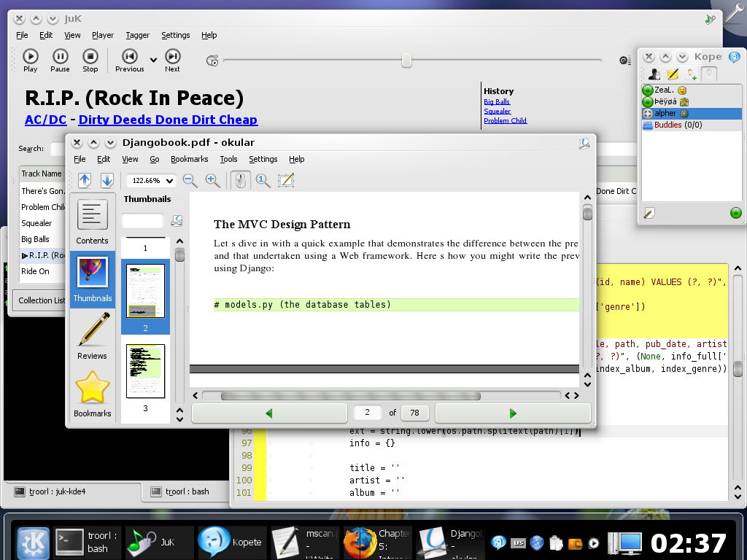747x560 pixels.
Task: Skip to Next track in JuK
Action: click(x=172, y=61)
